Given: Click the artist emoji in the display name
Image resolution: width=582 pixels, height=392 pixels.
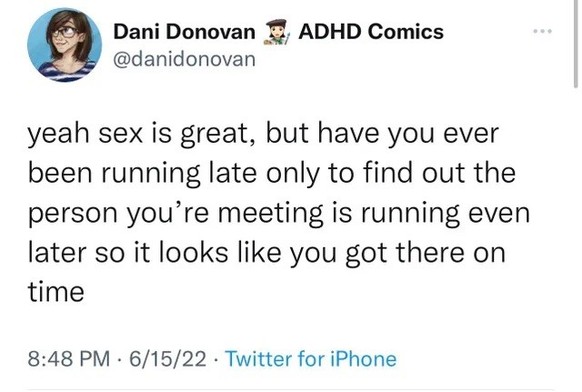Looking at the screenshot, I should tap(277, 32).
